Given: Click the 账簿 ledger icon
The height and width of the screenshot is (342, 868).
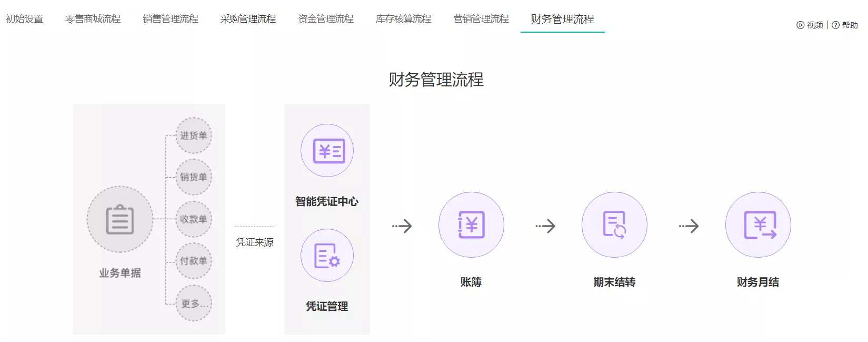Looking at the screenshot, I should [471, 225].
